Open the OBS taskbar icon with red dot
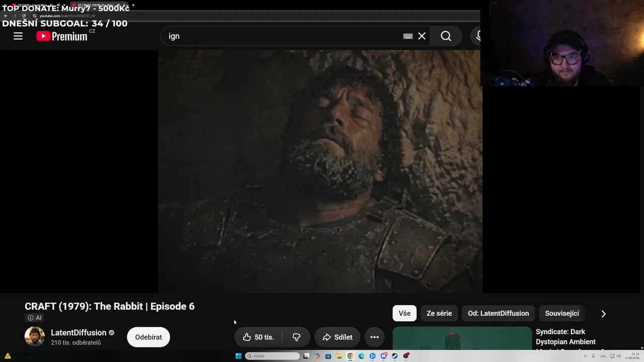Viewport: 644px width, 362px height. click(x=406, y=356)
